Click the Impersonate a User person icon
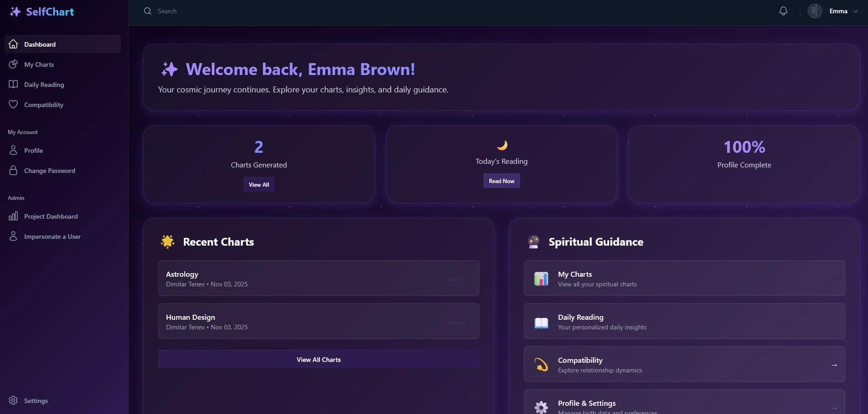The image size is (868, 414). point(13,236)
